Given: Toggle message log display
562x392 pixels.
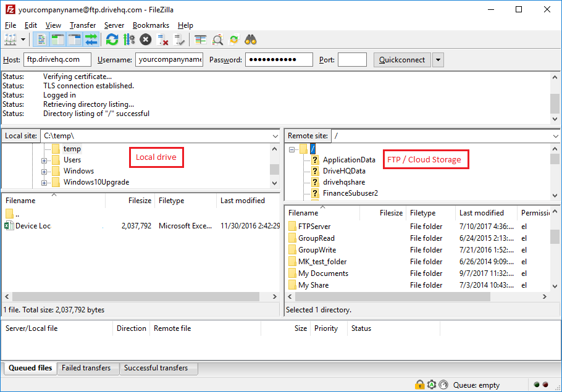Looking at the screenshot, I should (x=42, y=40).
